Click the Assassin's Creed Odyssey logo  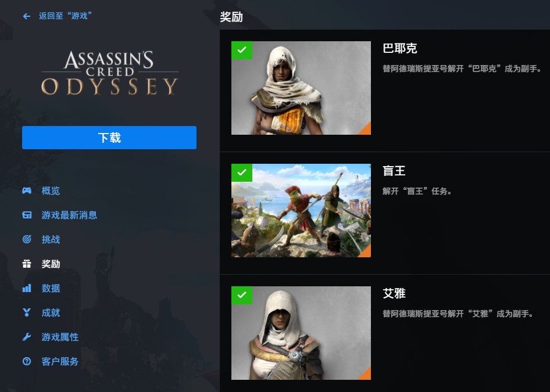[110, 73]
